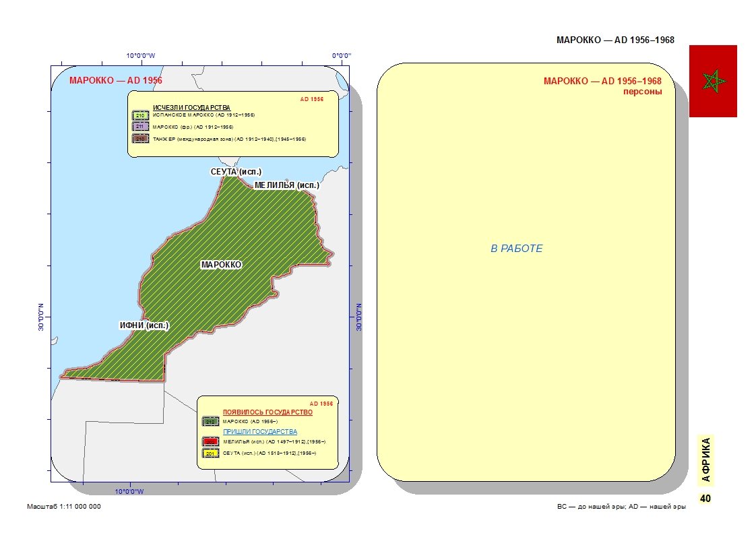The image size is (756, 535).
Task: Click МЕЛИЛЬЯ (исп.) (AD 1497–1912) legend entry
Action: tap(274, 441)
